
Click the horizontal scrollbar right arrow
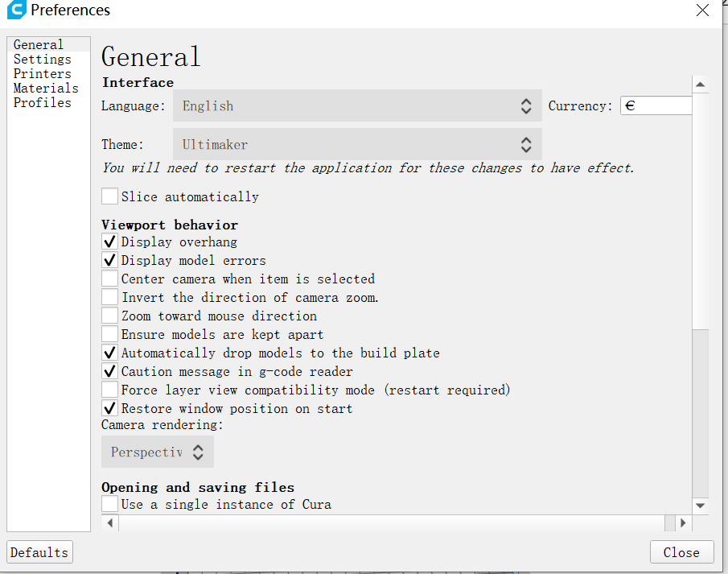[683, 522]
